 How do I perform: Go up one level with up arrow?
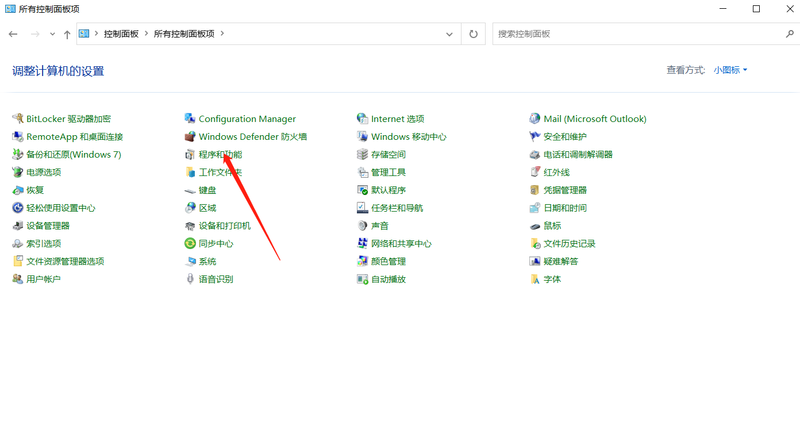pos(67,34)
